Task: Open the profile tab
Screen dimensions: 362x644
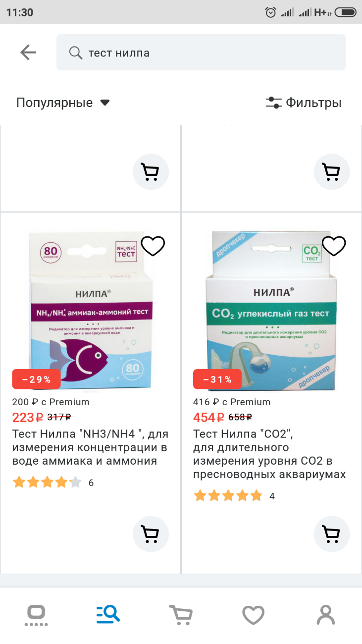Action: point(326,615)
